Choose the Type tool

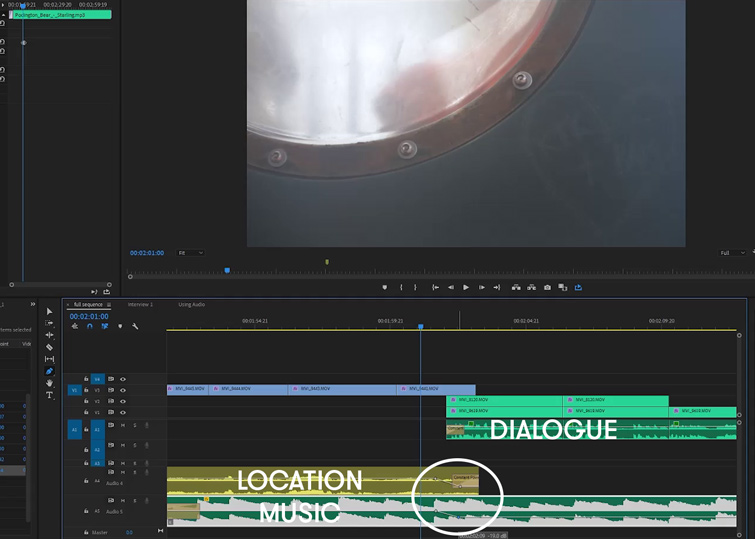[x=50, y=395]
